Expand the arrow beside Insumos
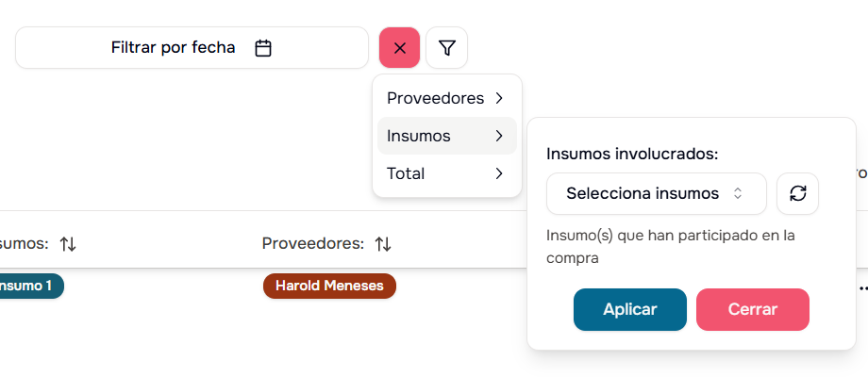The height and width of the screenshot is (377, 868). click(498, 136)
